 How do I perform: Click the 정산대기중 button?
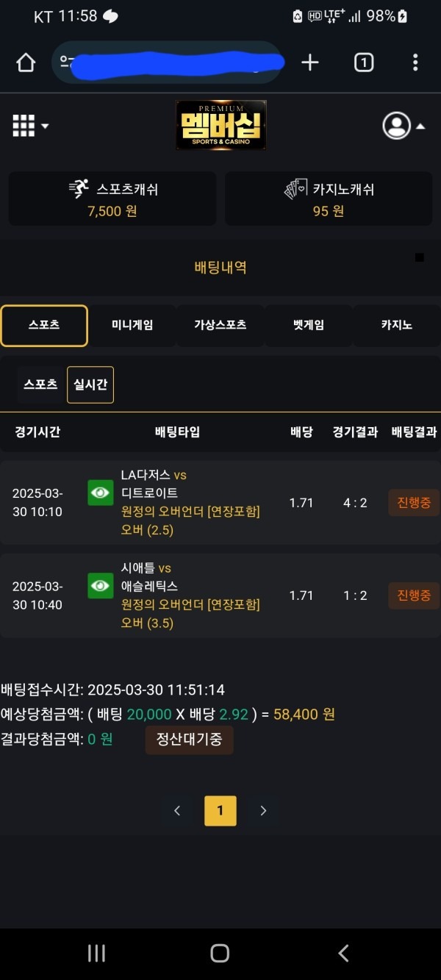[x=189, y=740]
